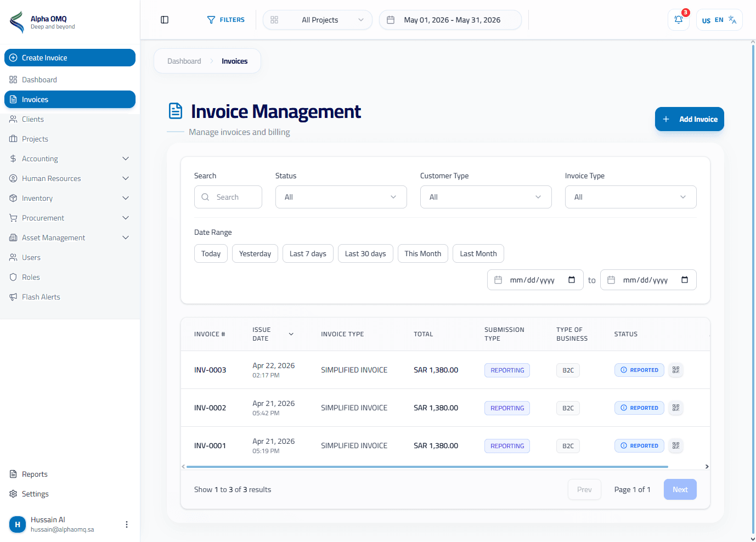Screen dimensions: 756x542
Task: Select Last 7 days range
Action: click(x=308, y=253)
